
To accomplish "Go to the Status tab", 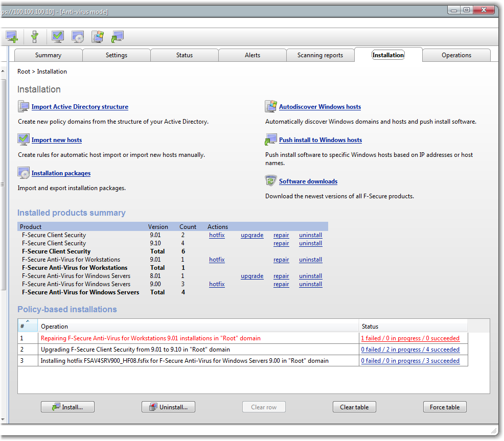I will point(185,55).
